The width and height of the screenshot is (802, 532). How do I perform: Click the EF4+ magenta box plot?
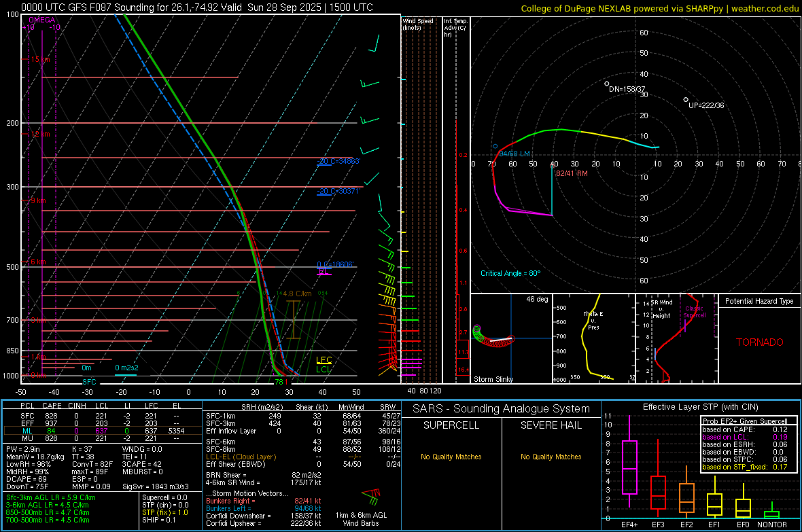(x=629, y=462)
